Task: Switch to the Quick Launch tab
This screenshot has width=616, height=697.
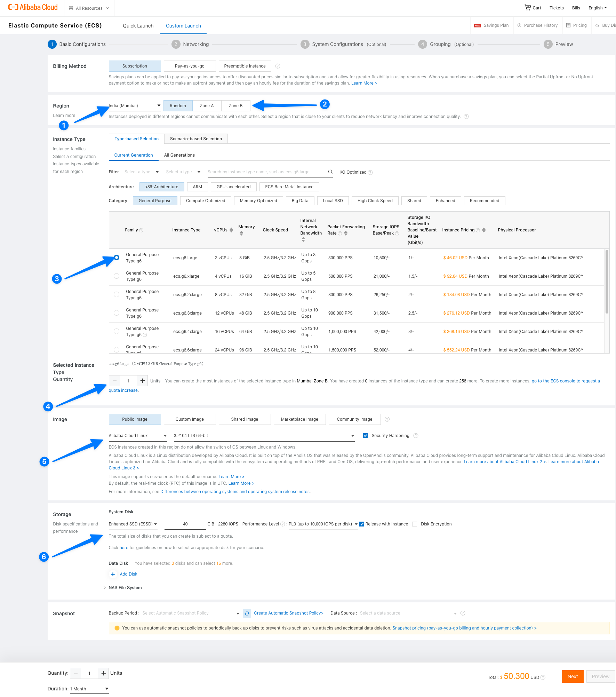Action: coord(138,26)
